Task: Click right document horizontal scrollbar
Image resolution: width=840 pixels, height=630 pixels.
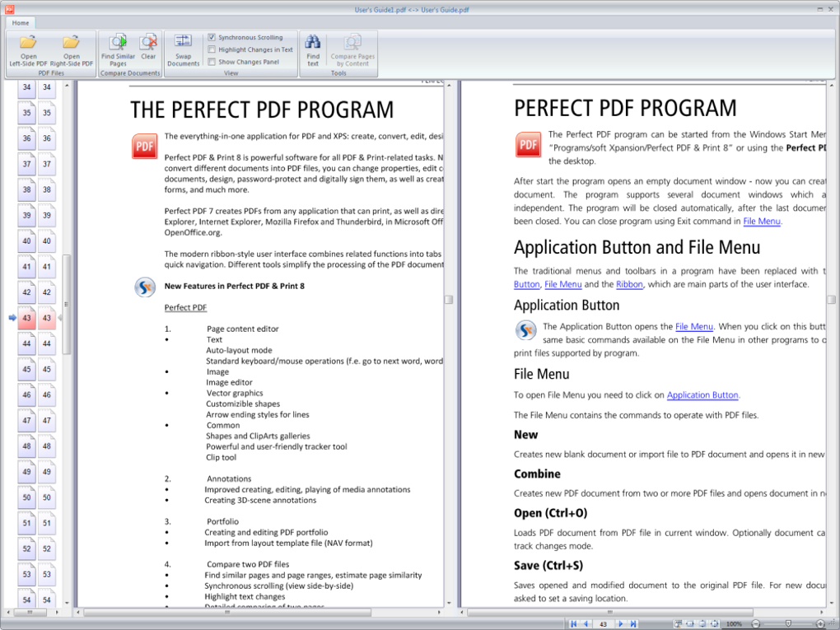Action: (609, 612)
